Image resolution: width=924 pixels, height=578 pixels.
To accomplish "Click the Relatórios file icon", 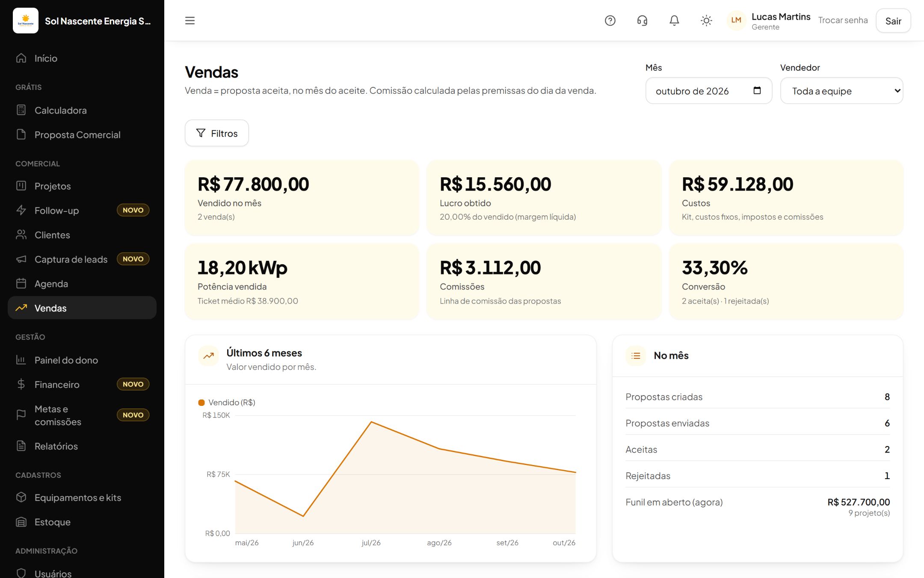I will pyautogui.click(x=21, y=446).
